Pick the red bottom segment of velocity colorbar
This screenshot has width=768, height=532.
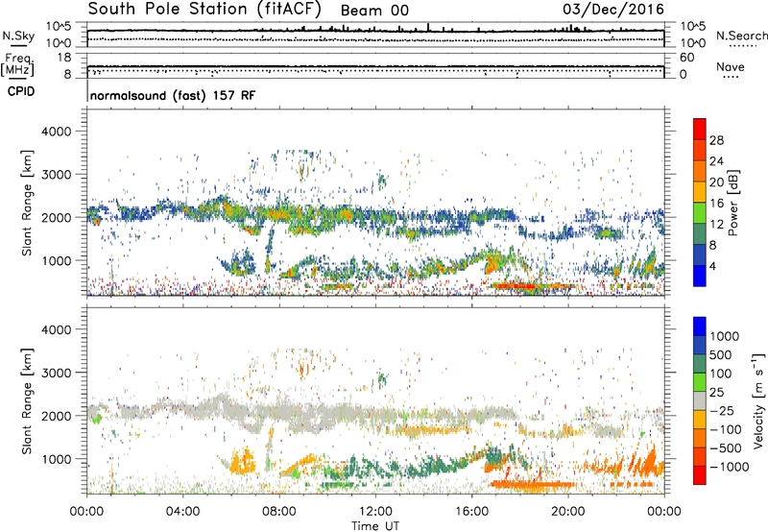[x=700, y=475]
